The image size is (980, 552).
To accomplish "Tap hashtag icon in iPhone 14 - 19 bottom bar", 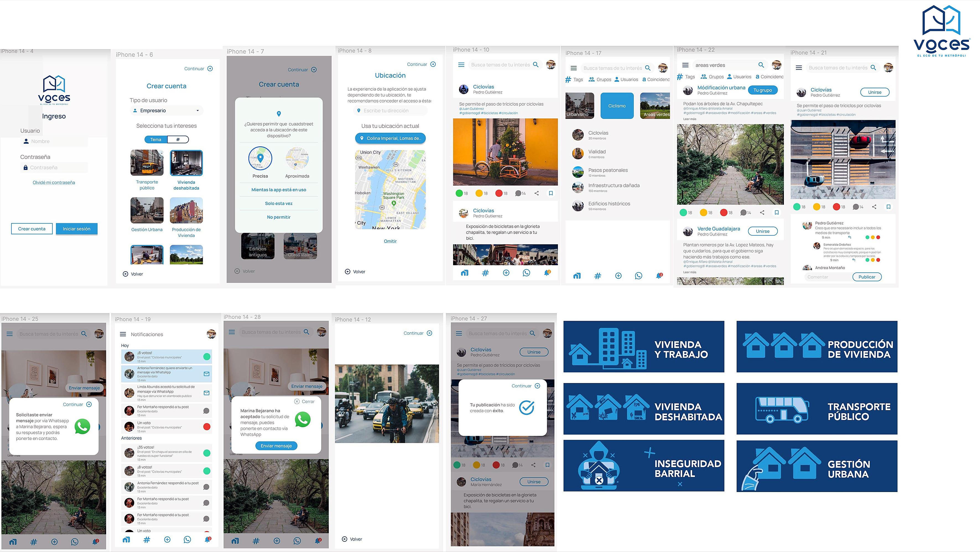I will (x=147, y=540).
